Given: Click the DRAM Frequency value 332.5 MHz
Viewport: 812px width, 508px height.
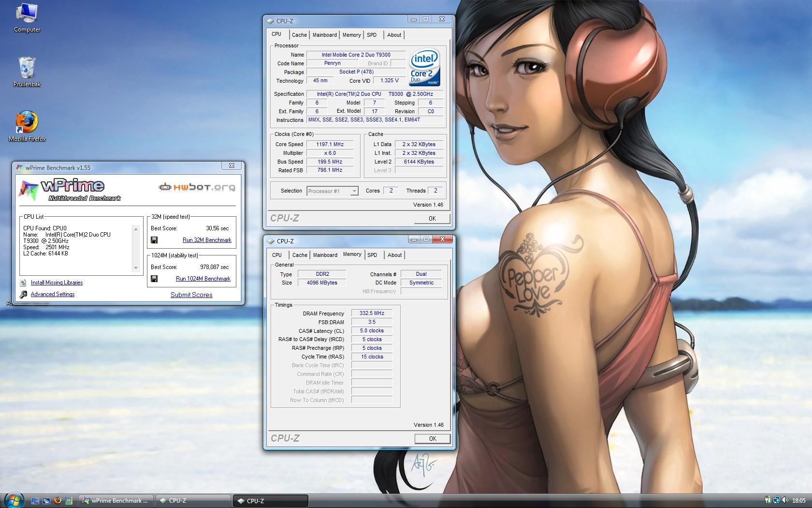Looking at the screenshot, I should [372, 313].
